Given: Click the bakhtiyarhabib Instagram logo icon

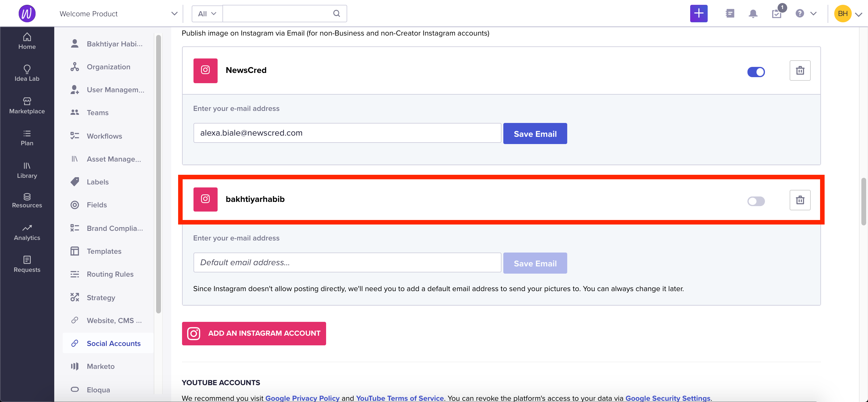Looking at the screenshot, I should 205,199.
